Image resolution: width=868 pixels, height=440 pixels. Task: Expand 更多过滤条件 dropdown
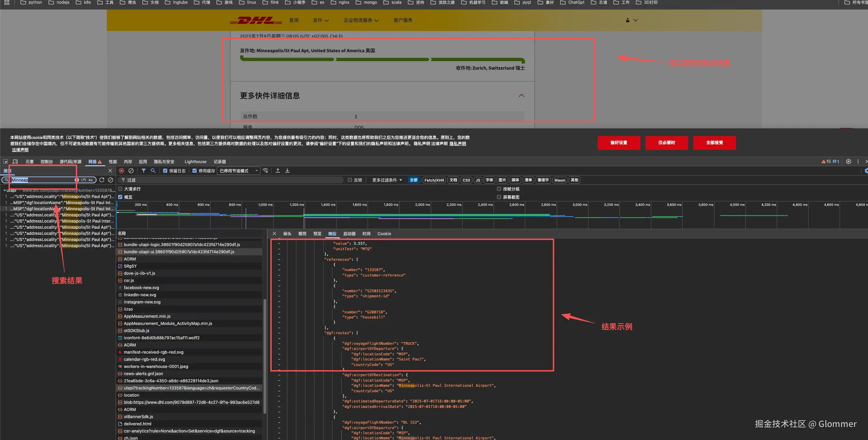pos(387,180)
